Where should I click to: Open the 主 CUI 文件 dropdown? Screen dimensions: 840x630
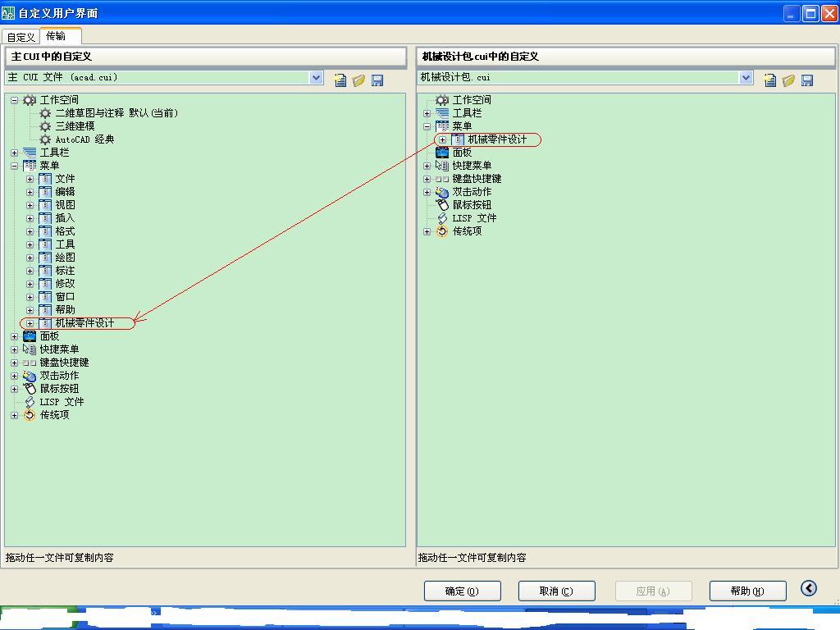click(316, 78)
